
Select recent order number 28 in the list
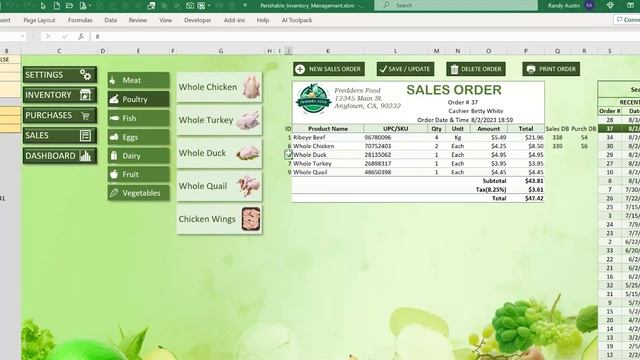[x=609, y=120]
